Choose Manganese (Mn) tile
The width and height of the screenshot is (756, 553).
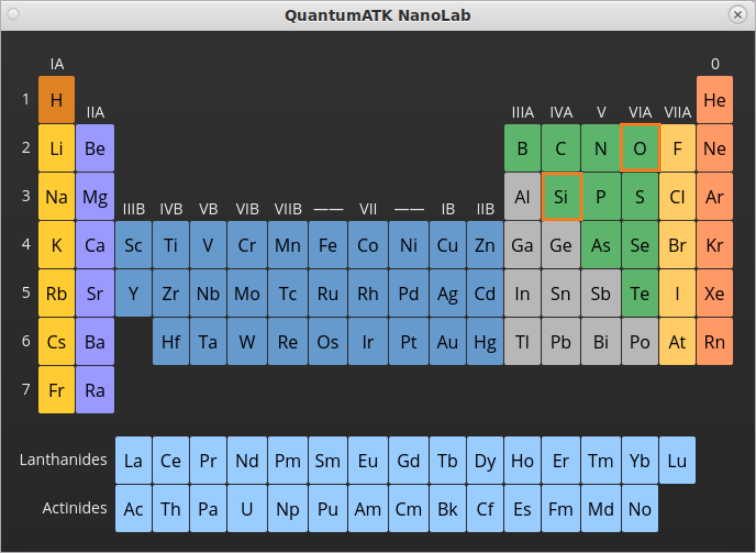[288, 245]
